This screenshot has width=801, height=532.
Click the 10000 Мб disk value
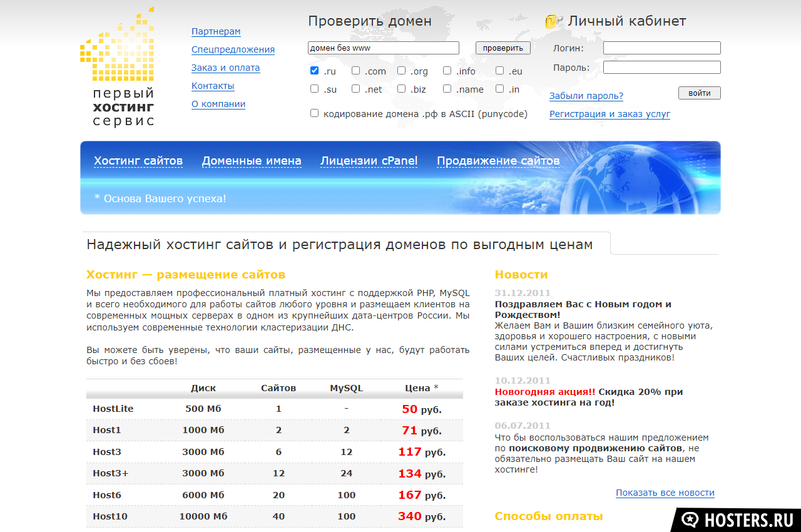pos(203,516)
